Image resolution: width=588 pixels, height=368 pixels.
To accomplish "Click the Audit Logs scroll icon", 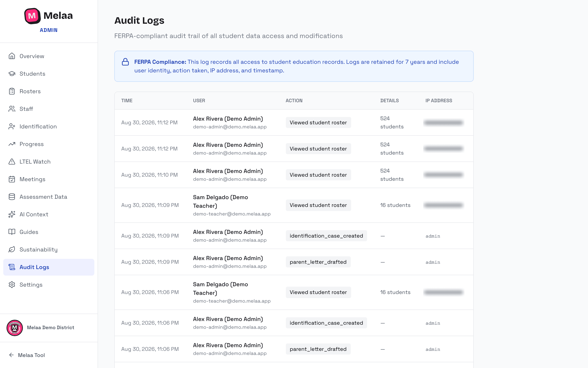I will (12, 267).
